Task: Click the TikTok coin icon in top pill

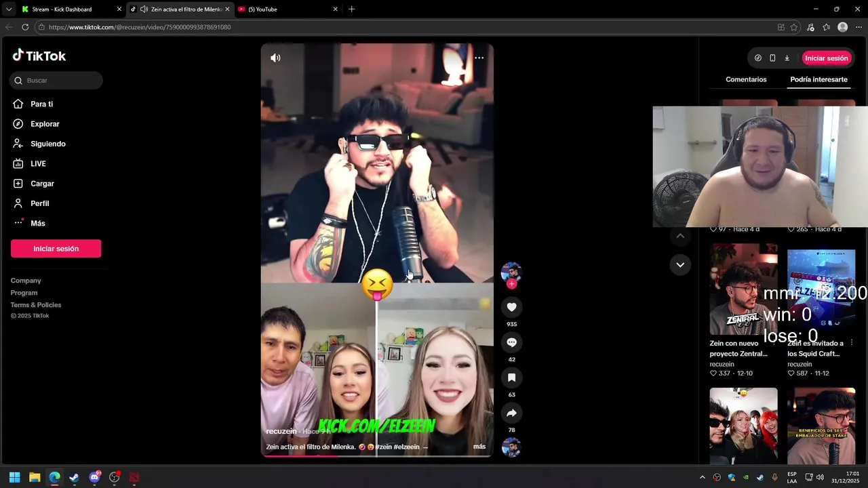Action: click(758, 58)
